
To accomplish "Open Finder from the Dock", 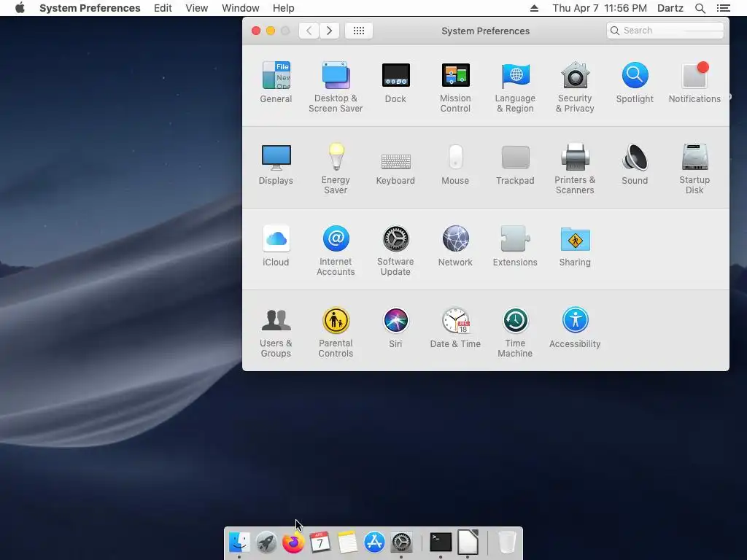I will click(239, 542).
